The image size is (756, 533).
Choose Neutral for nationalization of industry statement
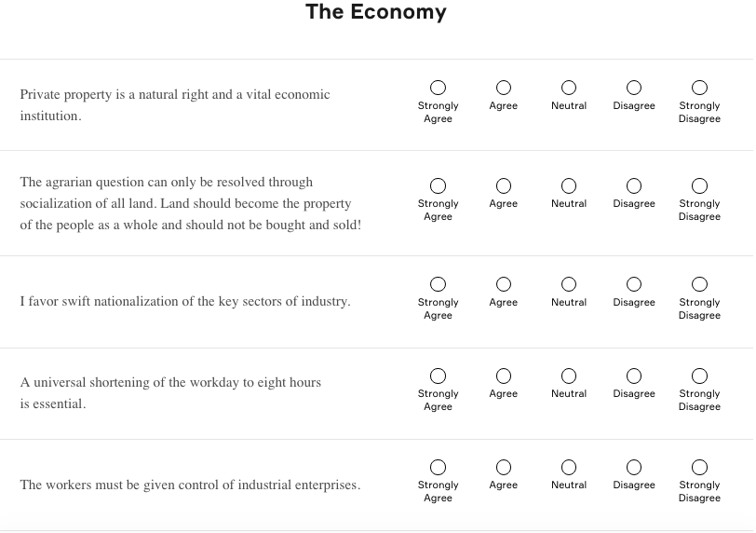[x=569, y=284]
